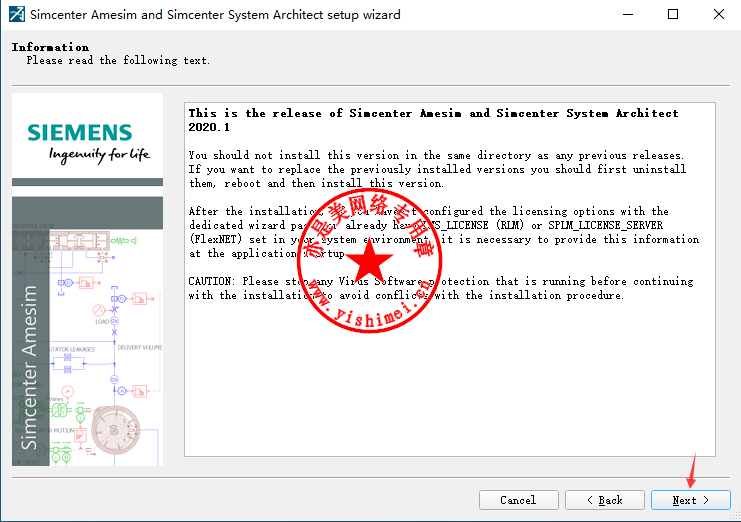741x522 pixels.
Task: Click the '(FlexNET)' text in the information box
Action: 215,240
